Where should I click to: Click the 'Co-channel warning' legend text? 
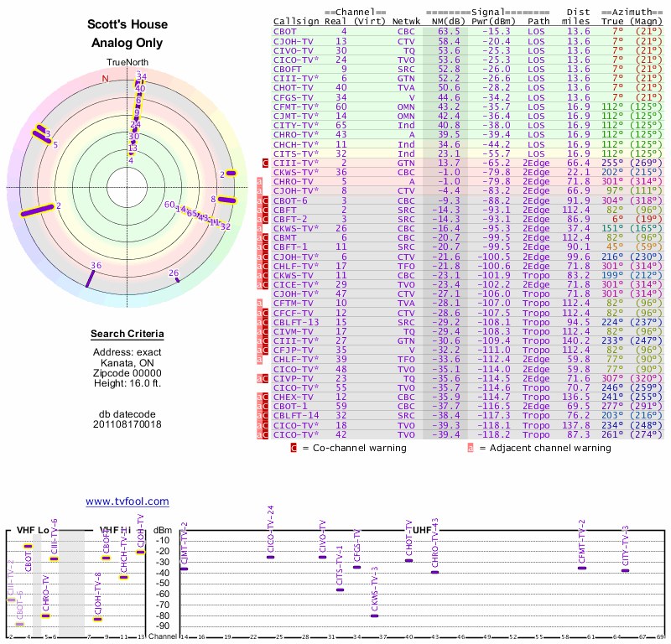click(360, 448)
